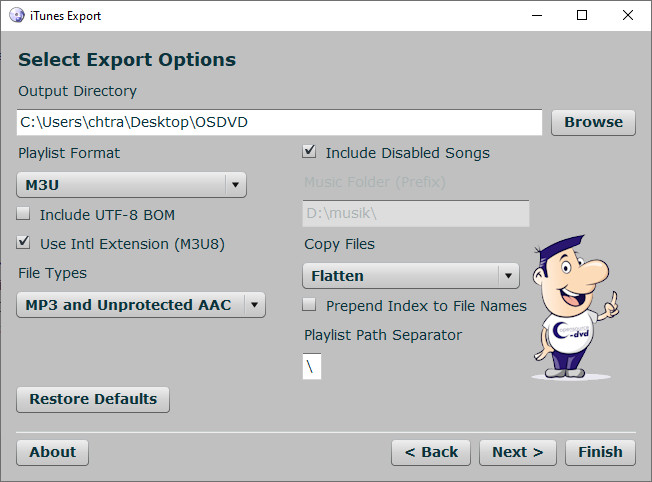This screenshot has width=652, height=482.
Task: Click Finish to complete export
Action: click(600, 452)
